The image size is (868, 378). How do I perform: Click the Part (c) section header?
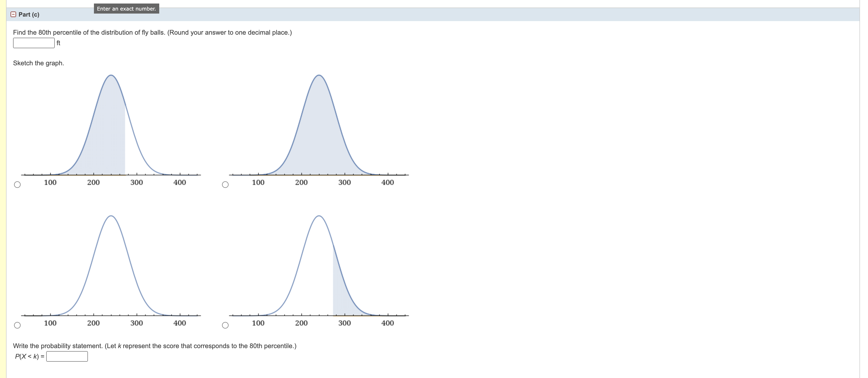pos(29,15)
